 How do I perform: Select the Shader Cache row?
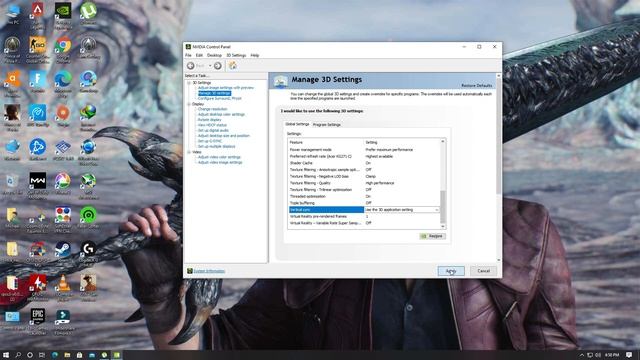[x=364, y=163]
